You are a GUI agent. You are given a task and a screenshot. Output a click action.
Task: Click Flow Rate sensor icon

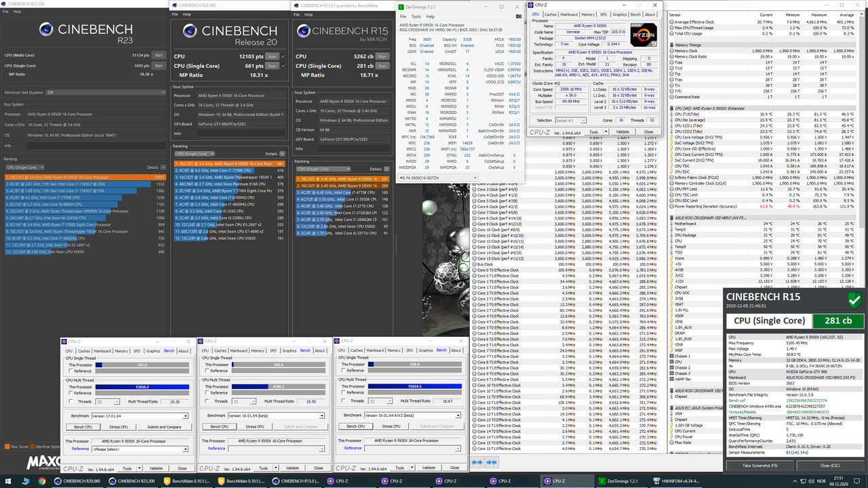672,443
